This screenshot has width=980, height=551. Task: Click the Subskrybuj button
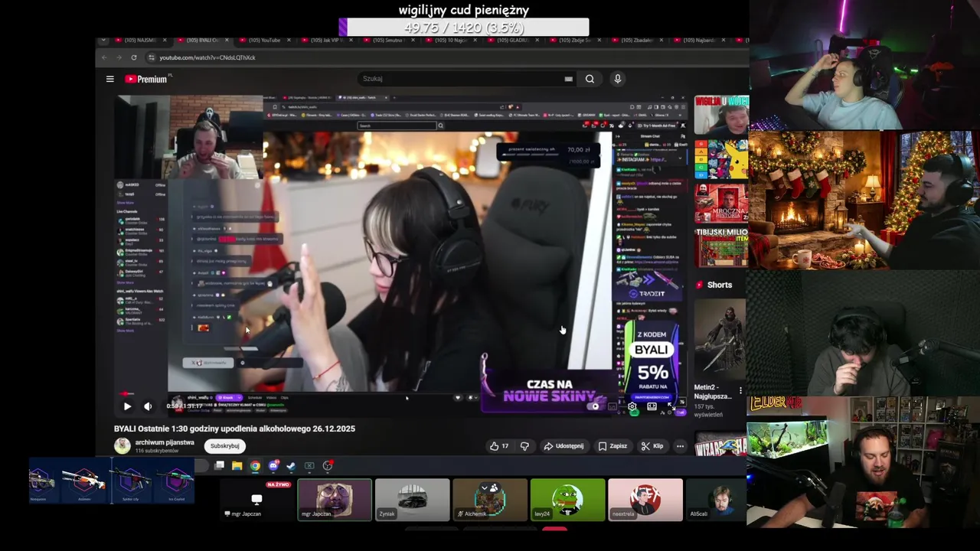pyautogui.click(x=224, y=446)
